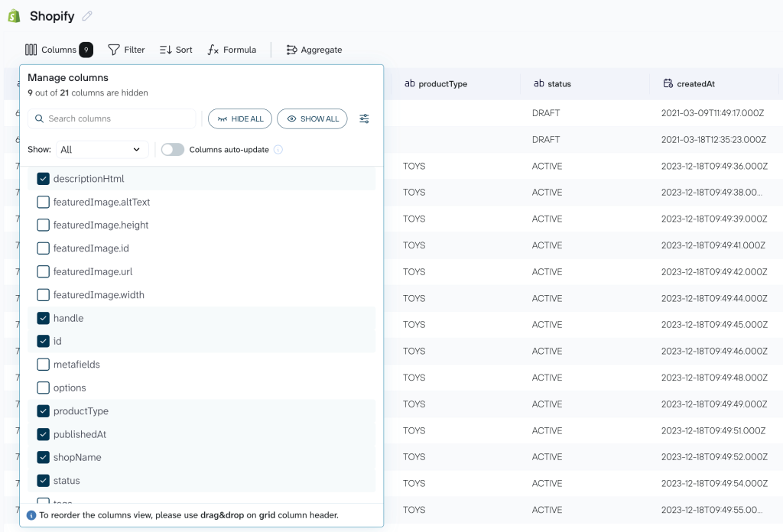Click the createdAt cell 2023-12-18T09:49:36.000Z
This screenshot has height=532, width=783.
(715, 166)
